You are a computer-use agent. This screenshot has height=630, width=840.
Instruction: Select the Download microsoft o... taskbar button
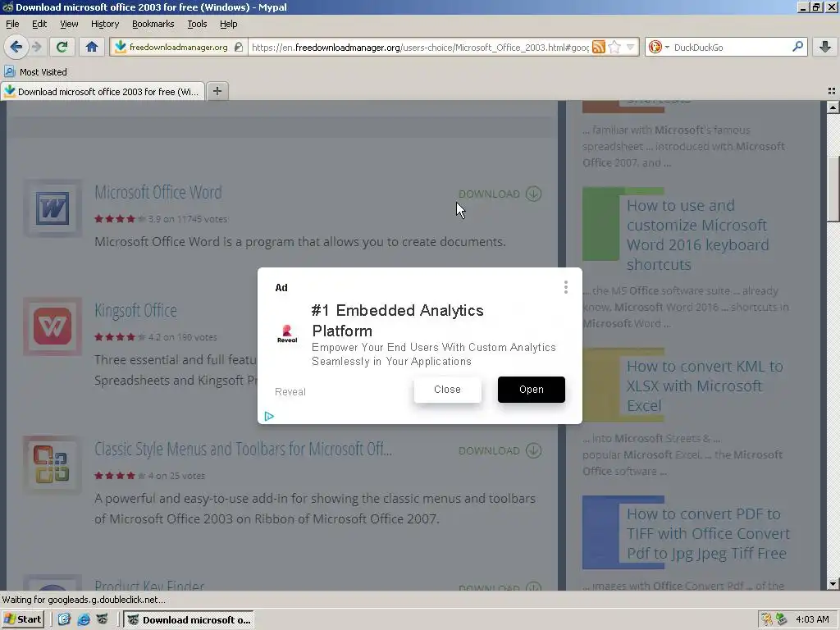(x=189, y=619)
